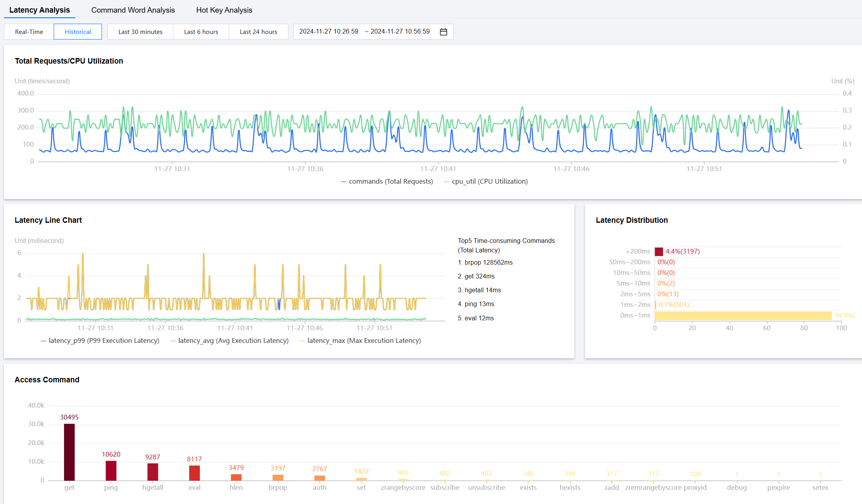Image resolution: width=862 pixels, height=504 pixels.
Task: Choose Last 6 hours range
Action: (x=201, y=32)
